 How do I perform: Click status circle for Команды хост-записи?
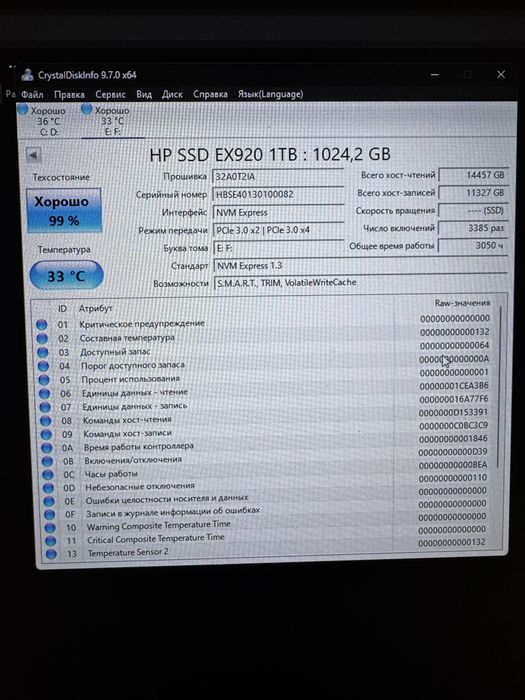point(46,434)
